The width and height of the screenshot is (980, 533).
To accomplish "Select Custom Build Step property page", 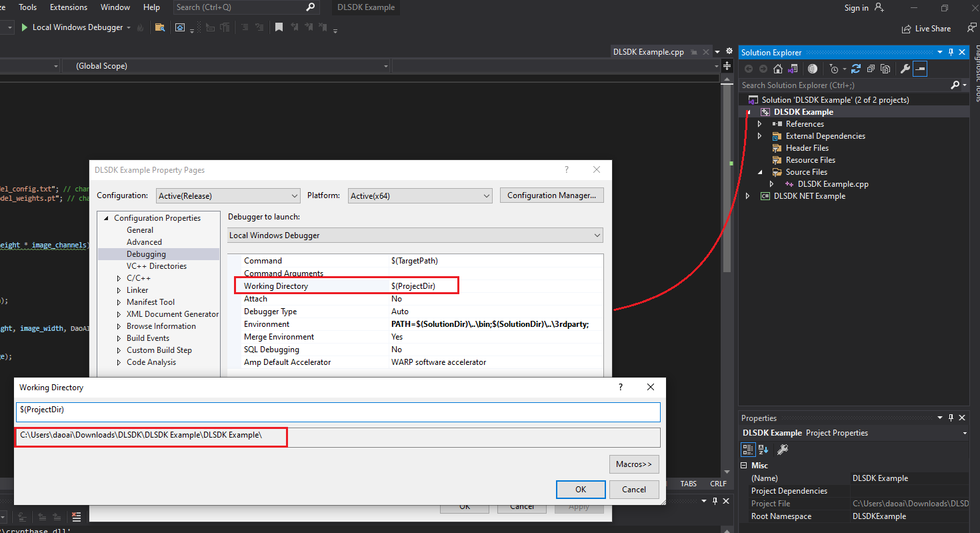I will (159, 350).
